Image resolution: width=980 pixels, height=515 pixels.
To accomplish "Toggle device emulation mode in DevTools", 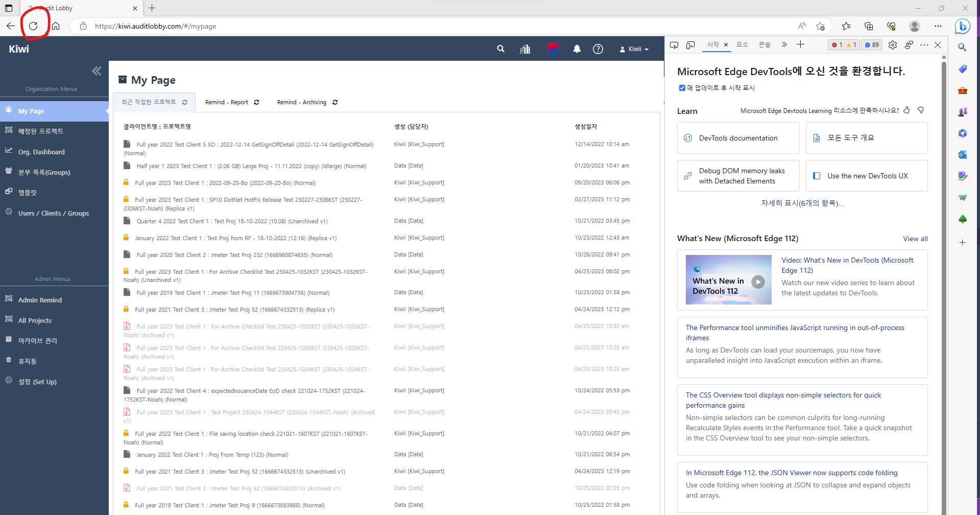I will click(x=690, y=45).
